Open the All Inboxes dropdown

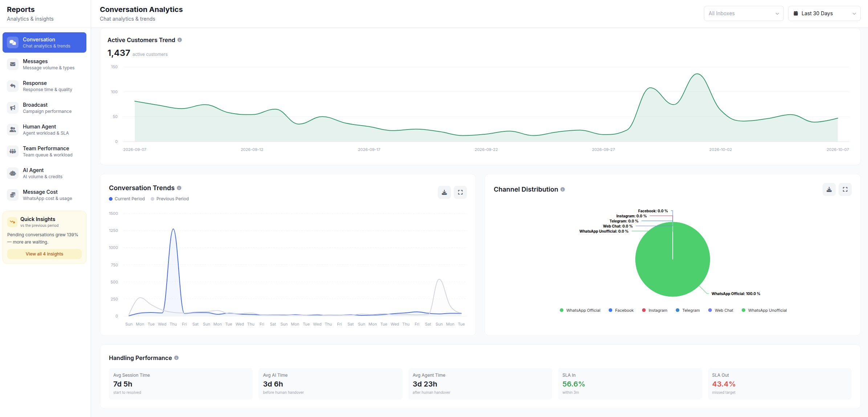(x=744, y=13)
